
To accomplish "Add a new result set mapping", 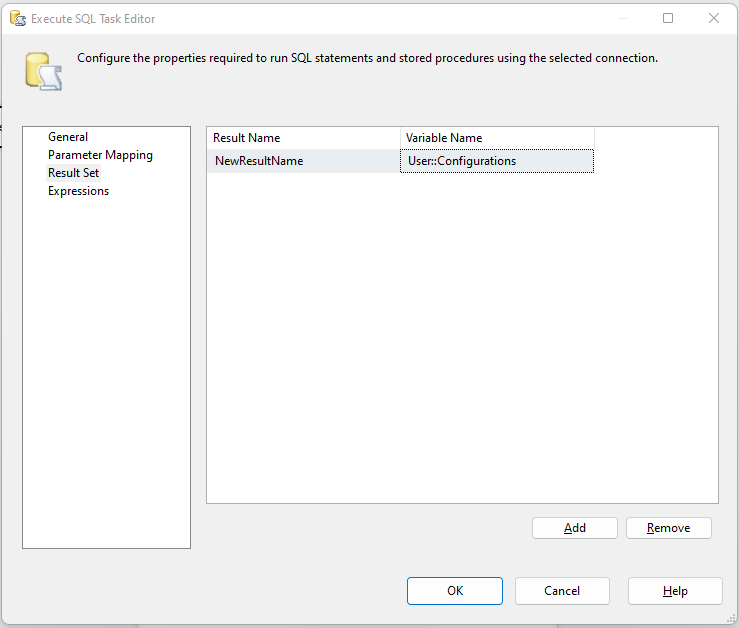I will pyautogui.click(x=575, y=528).
